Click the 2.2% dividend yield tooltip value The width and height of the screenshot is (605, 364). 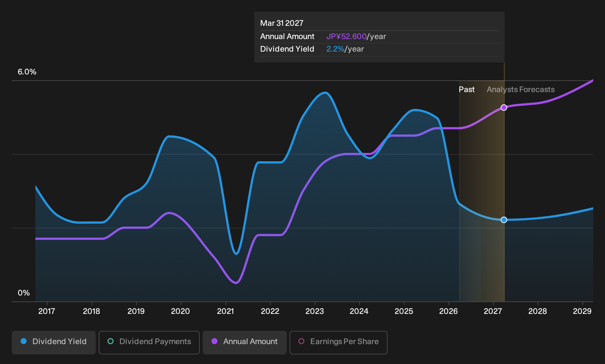[x=335, y=49]
